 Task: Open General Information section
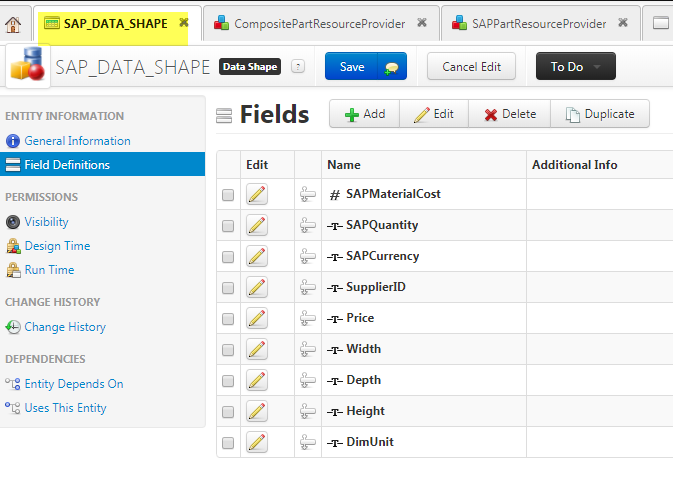click(77, 141)
